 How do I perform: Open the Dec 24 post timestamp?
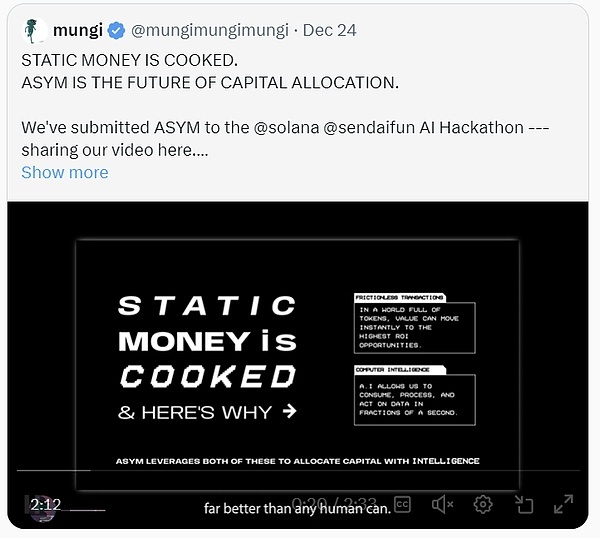[x=329, y=31]
